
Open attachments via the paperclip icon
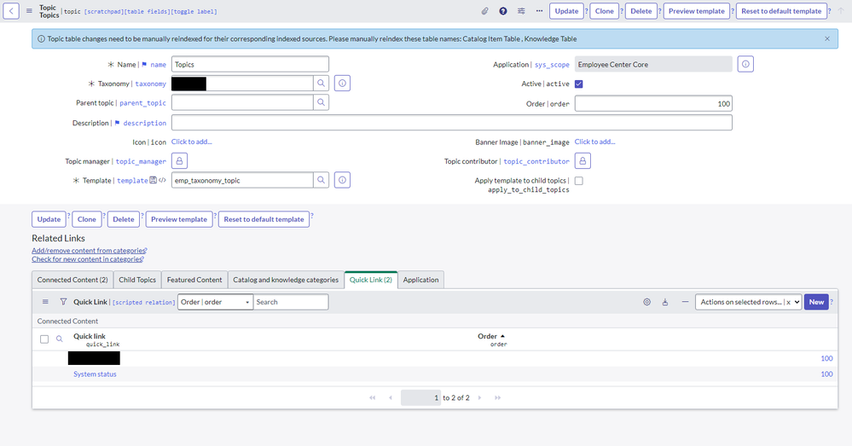pyautogui.click(x=485, y=11)
